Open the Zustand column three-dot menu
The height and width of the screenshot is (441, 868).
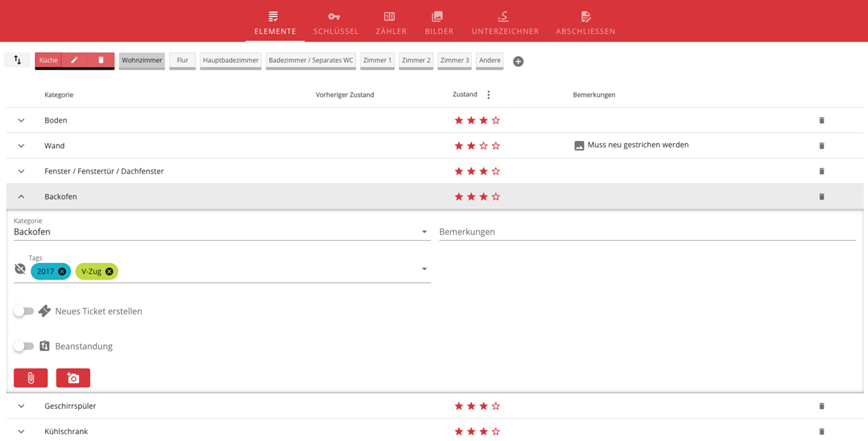[489, 95]
